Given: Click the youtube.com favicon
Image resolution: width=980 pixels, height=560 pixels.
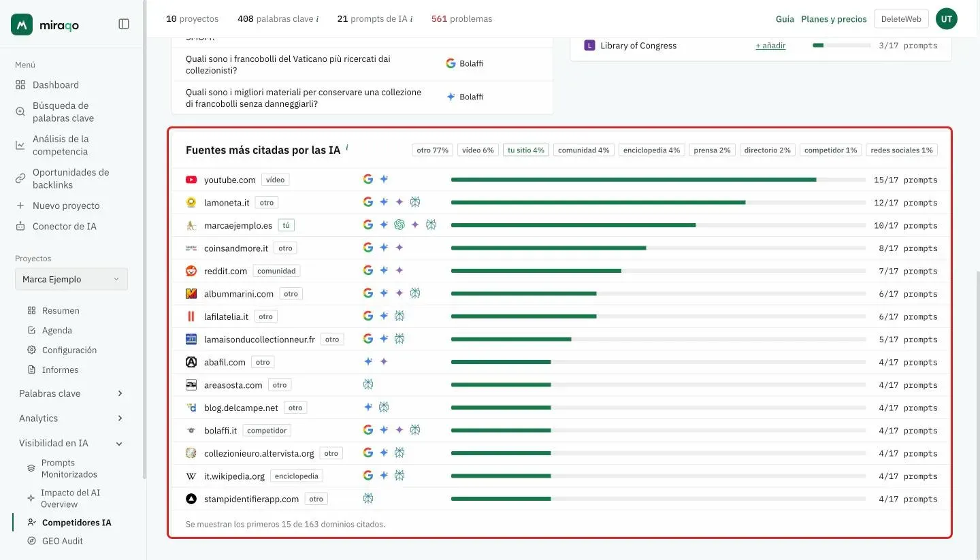Looking at the screenshot, I should [x=191, y=180].
